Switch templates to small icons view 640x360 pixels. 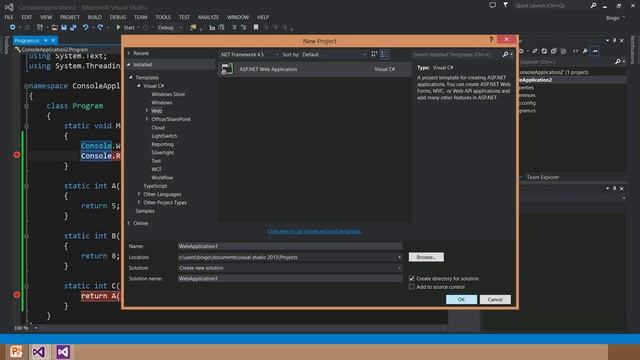click(x=374, y=54)
